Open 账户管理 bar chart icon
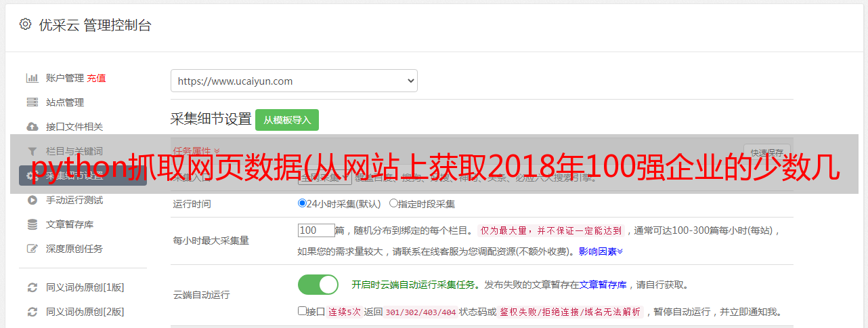The width and height of the screenshot is (868, 328). (x=32, y=78)
